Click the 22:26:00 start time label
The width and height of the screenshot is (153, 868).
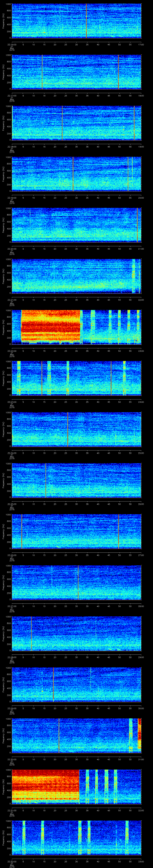tap(12, 555)
